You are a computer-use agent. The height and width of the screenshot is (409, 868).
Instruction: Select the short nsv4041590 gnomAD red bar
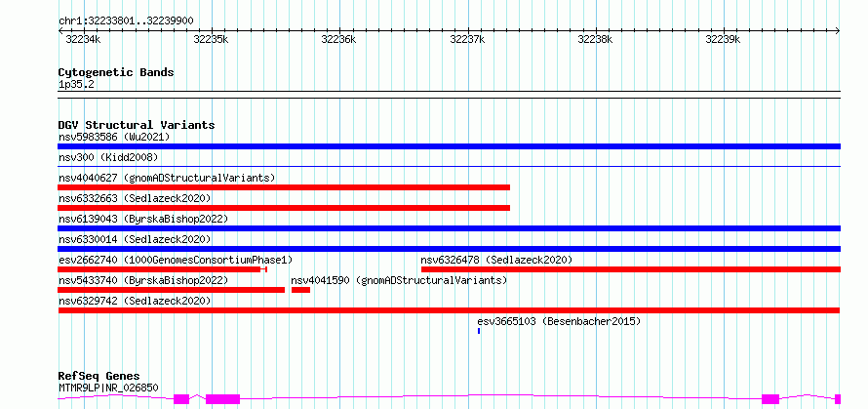300,290
